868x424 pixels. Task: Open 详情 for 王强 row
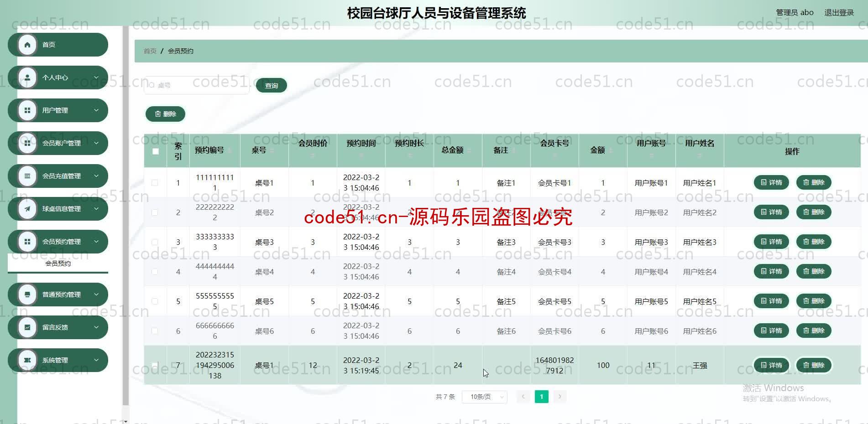[x=771, y=365]
